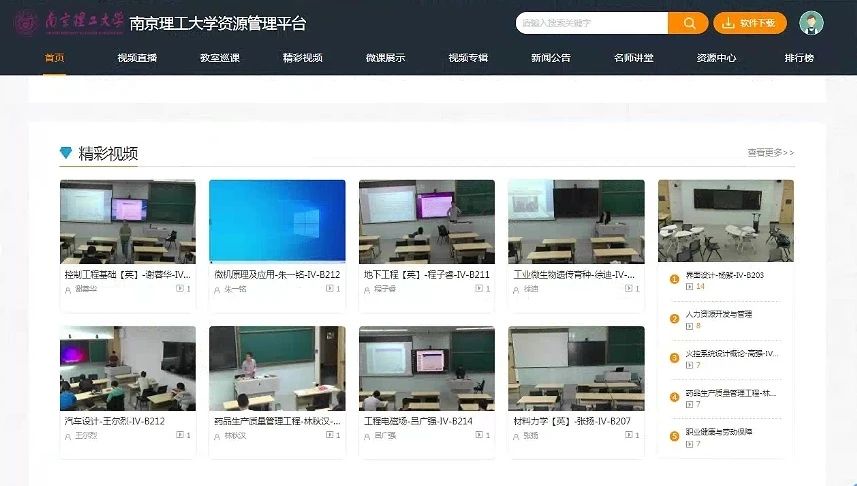Click the blue diamond icon beside 精彩视频
857x486 pixels.
coord(66,153)
